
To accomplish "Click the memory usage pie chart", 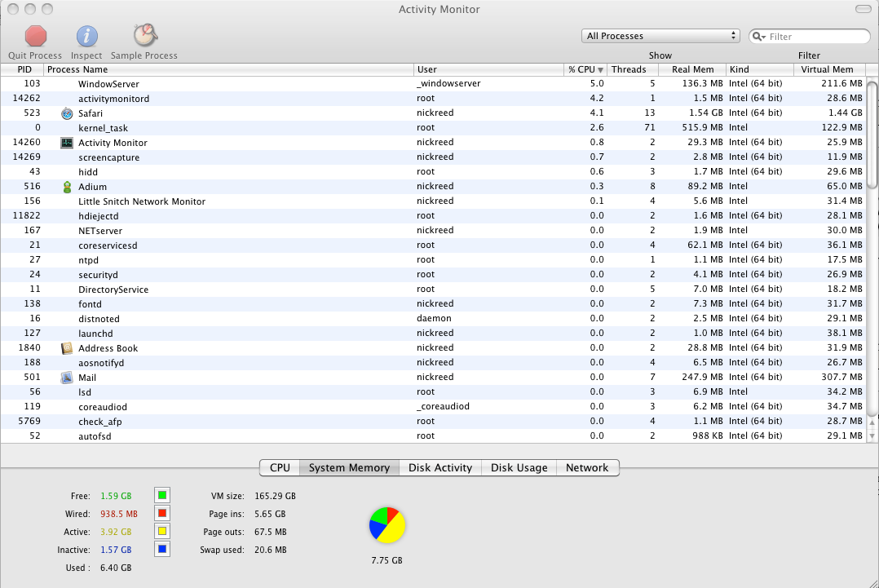I will [x=387, y=525].
